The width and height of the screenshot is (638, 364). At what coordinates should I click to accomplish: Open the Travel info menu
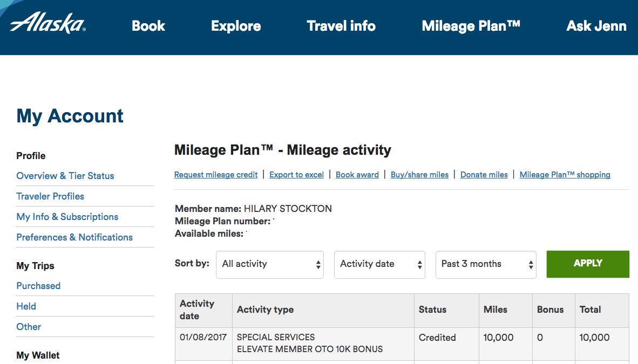click(341, 26)
